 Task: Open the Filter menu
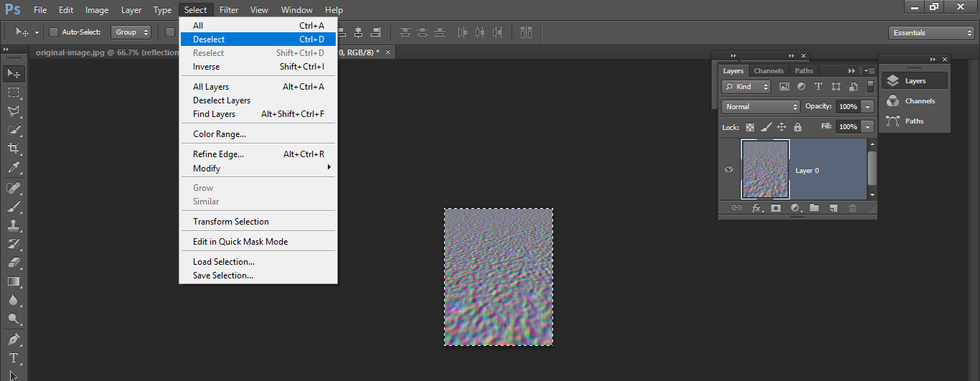(229, 10)
